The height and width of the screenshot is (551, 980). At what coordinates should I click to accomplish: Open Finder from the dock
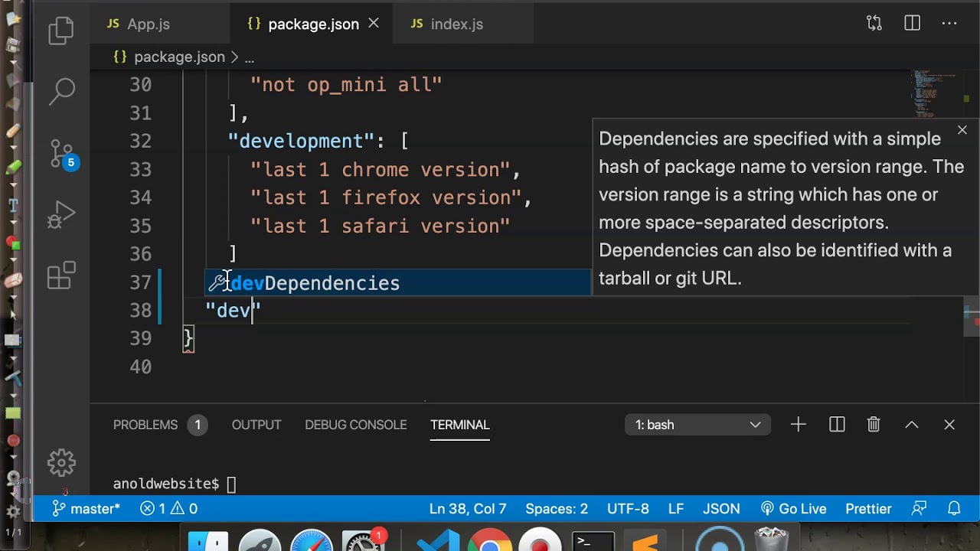tap(208, 540)
